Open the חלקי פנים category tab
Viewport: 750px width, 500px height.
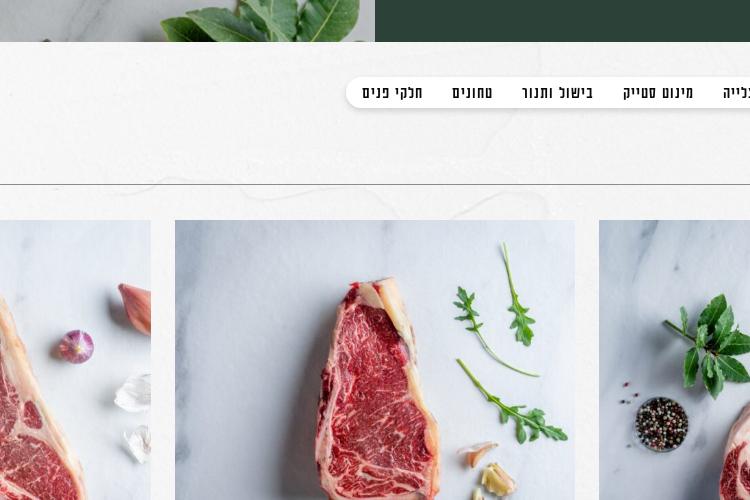coord(392,93)
